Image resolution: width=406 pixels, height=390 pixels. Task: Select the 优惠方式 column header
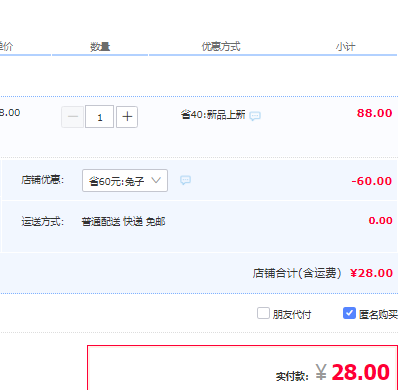pos(221,47)
